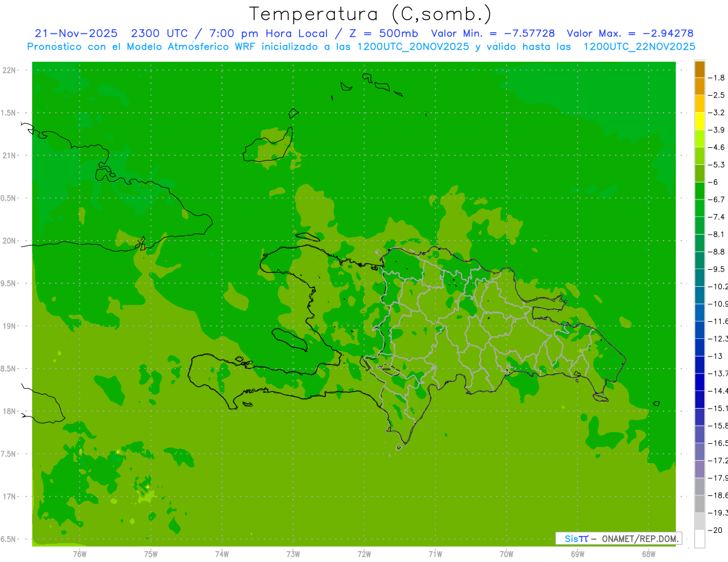Screen dimensions: 728x562
Task: Click the '-3.2' color scale value
Action: click(716, 113)
